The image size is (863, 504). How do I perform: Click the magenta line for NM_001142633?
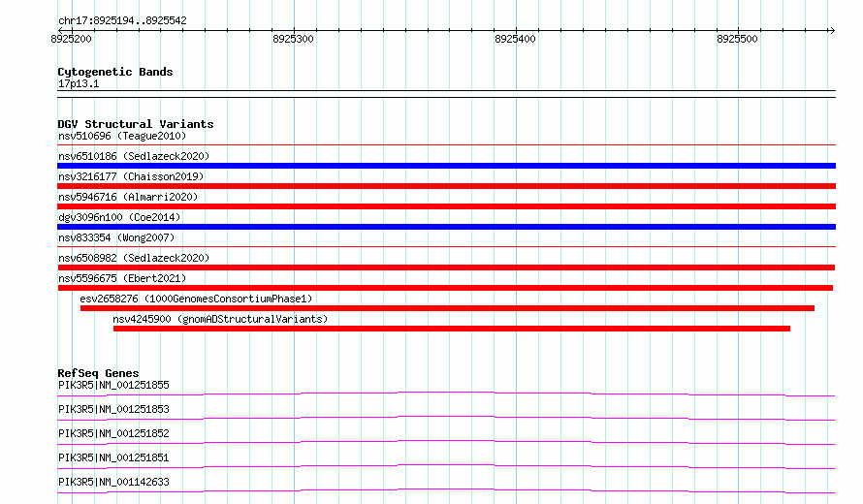(x=446, y=490)
